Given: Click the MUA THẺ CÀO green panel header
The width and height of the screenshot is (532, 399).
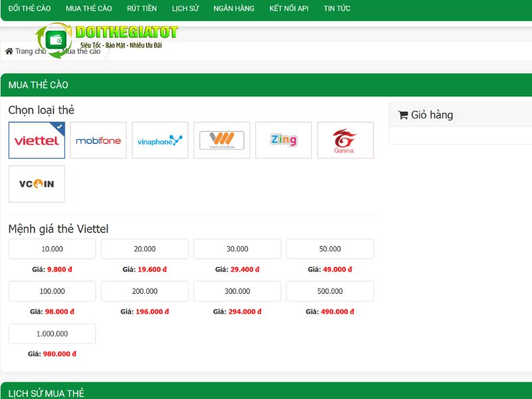Looking at the screenshot, I should [267, 85].
